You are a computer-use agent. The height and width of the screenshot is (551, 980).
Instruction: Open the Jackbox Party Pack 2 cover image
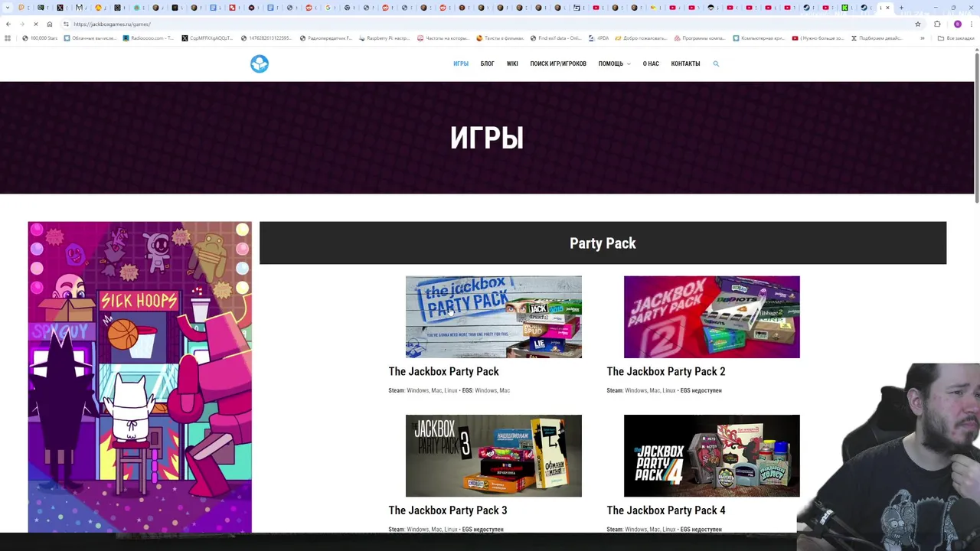(x=711, y=317)
